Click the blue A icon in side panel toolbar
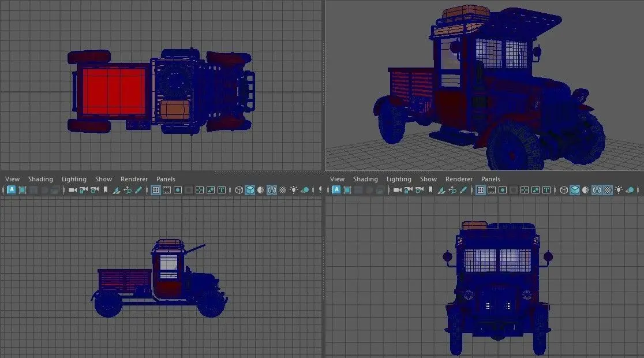644x358 pixels. point(12,190)
